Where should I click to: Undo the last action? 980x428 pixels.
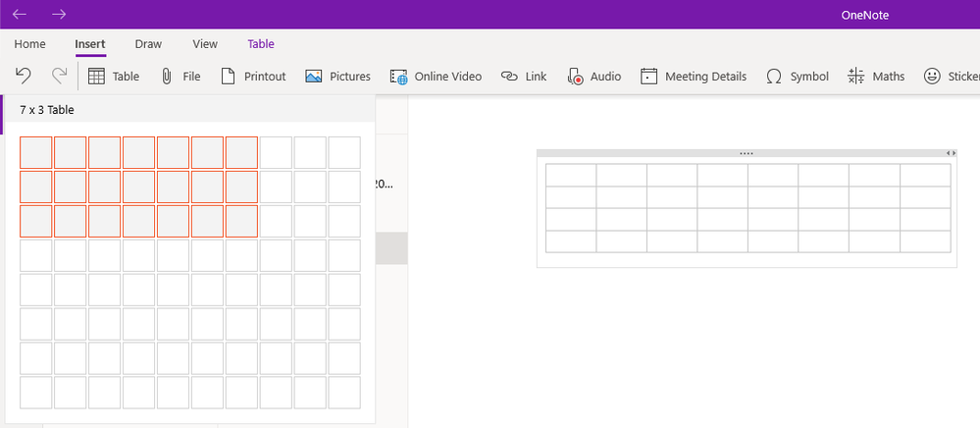pos(24,77)
